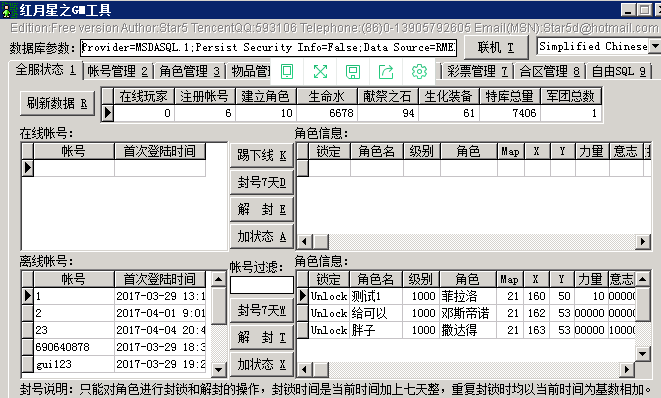Viewport: 661px width, 398px height.
Task: Click the green share export icon
Action: click(386, 72)
